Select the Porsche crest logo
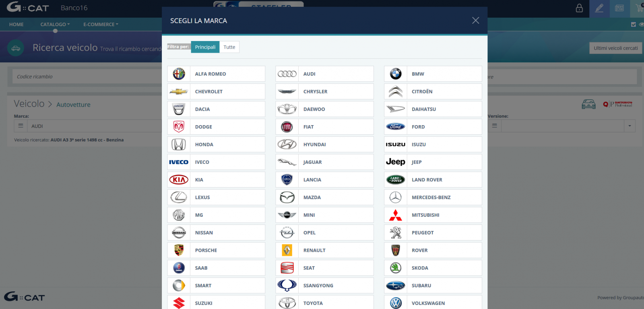The image size is (644, 309). [x=179, y=250]
